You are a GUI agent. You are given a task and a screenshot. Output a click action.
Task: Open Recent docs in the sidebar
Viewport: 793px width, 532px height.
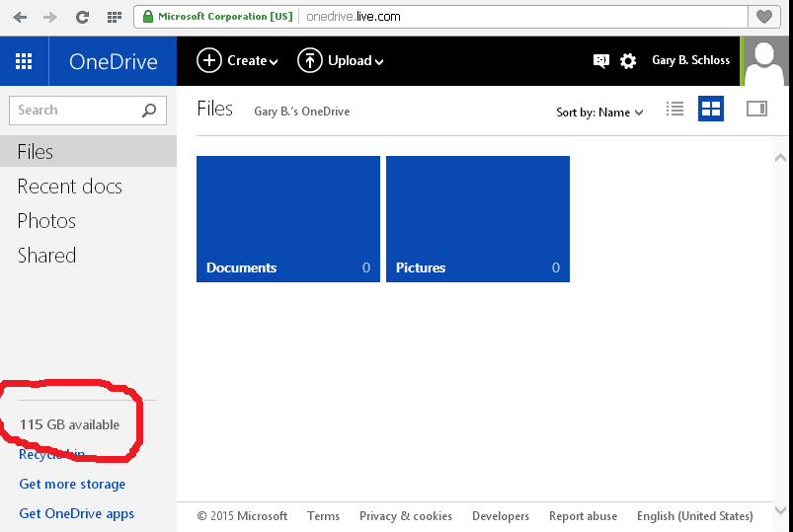click(x=70, y=187)
